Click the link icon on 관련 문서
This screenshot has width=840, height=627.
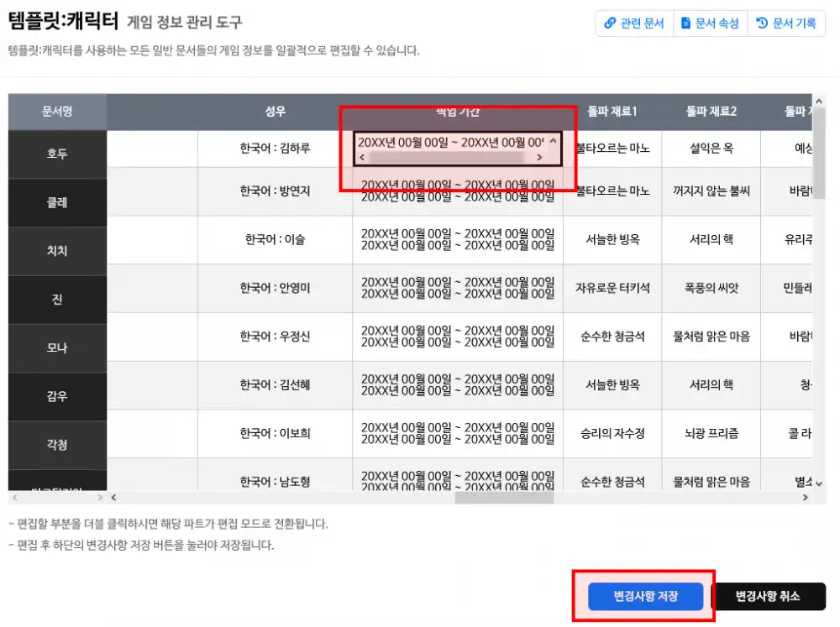tap(610, 24)
